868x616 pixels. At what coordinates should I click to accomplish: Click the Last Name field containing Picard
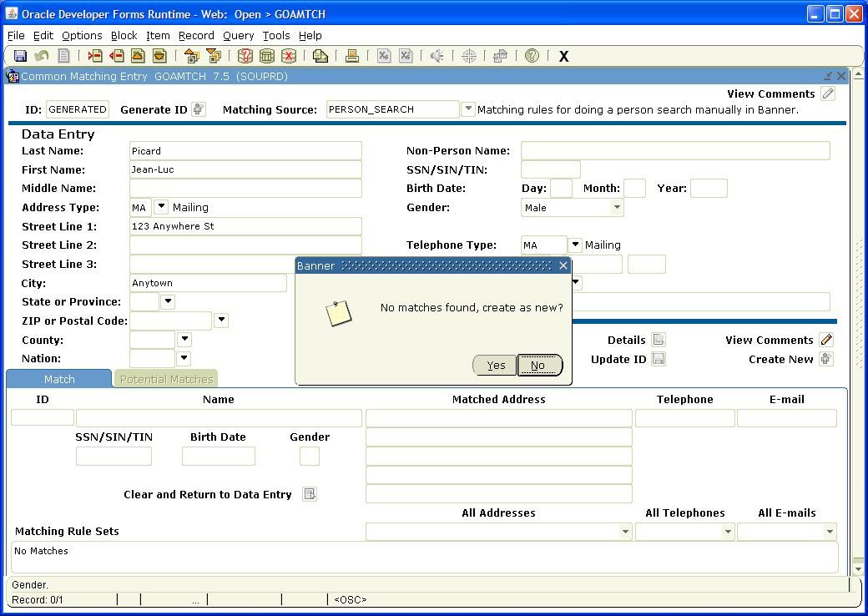(245, 151)
